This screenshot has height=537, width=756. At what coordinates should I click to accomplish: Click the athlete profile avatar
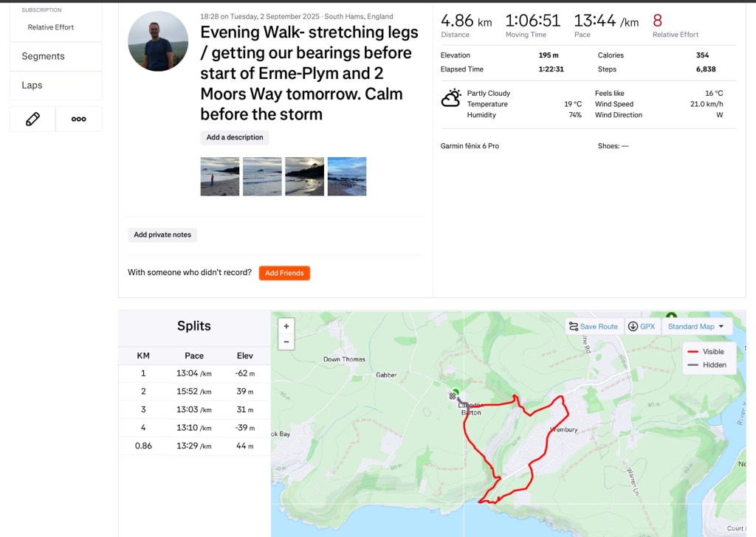(x=158, y=41)
